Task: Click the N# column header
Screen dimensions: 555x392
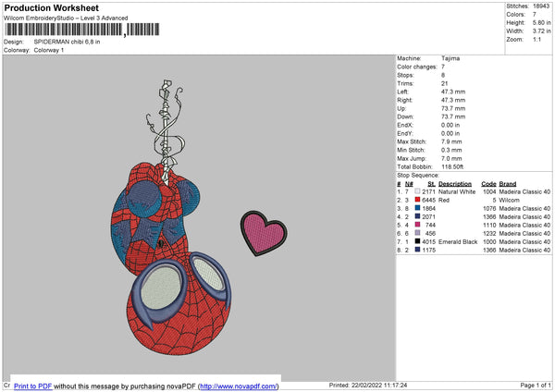Action: point(409,184)
